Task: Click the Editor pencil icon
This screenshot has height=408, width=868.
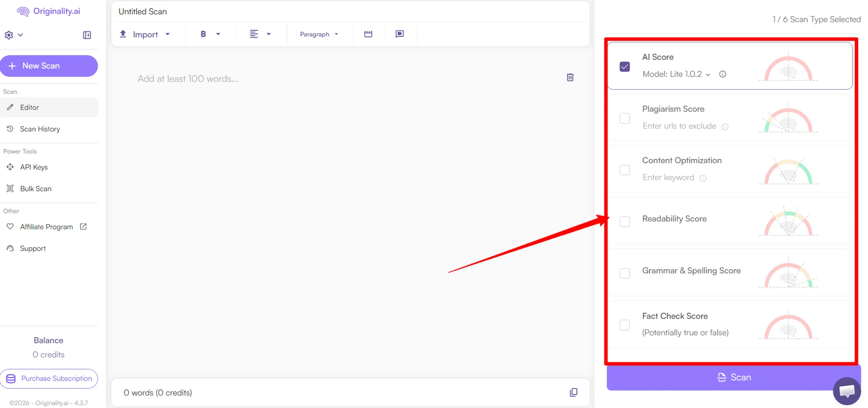Action: 10,107
